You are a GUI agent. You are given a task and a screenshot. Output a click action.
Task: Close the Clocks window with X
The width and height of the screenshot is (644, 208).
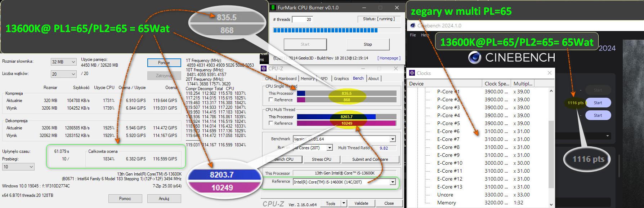[549, 73]
